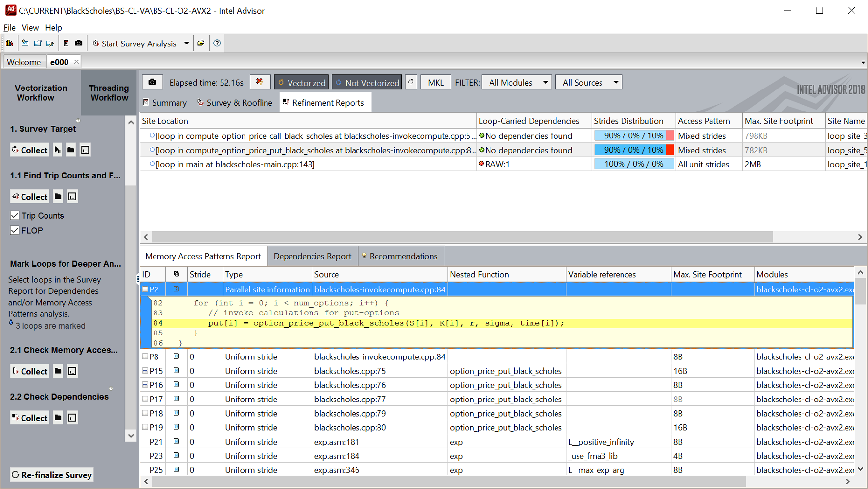The width and height of the screenshot is (868, 489).
Task: Click the command line icon under Check Dependencies
Action: tap(72, 418)
